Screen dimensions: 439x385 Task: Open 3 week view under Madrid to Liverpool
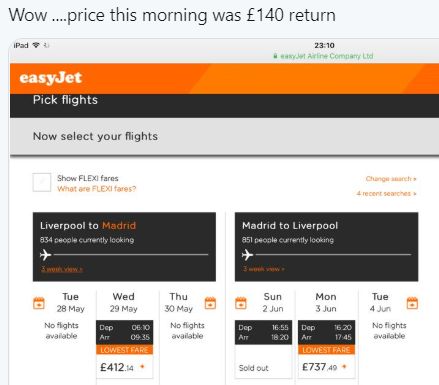tap(264, 269)
